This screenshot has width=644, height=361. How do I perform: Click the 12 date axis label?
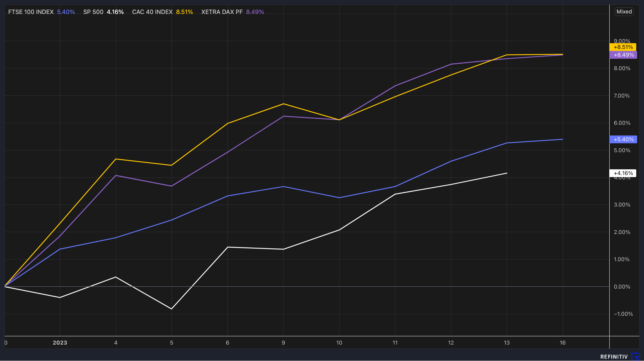451,343
